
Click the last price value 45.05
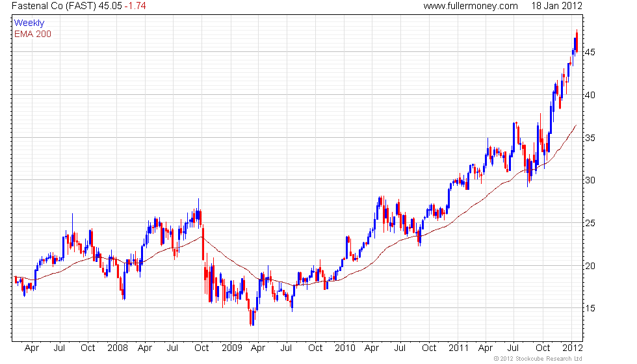click(110, 6)
